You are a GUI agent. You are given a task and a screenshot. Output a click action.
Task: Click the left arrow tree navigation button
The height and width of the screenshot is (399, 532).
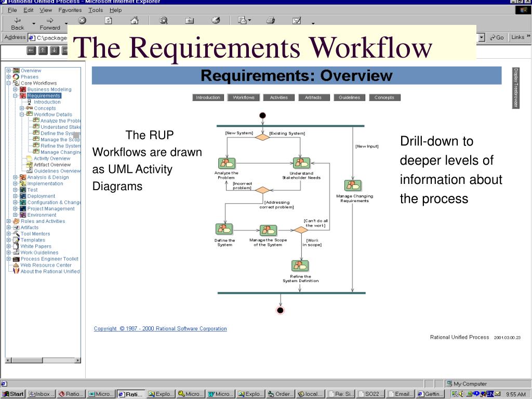click(31, 51)
